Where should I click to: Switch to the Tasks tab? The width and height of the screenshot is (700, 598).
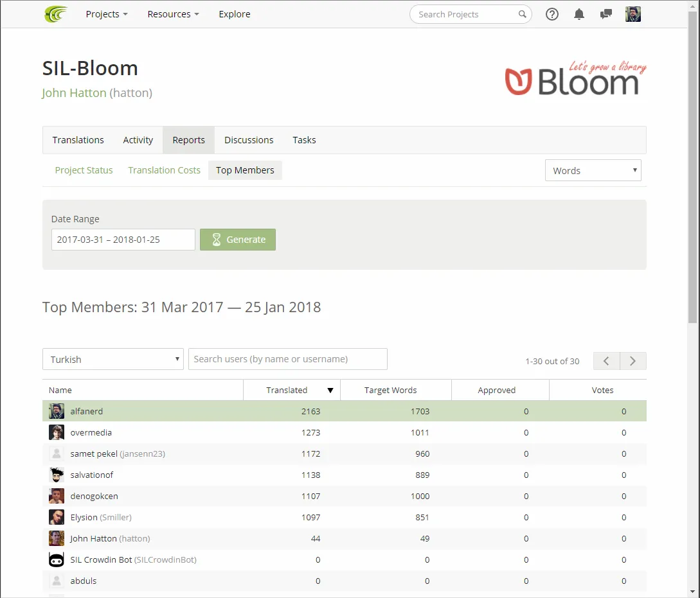point(304,140)
